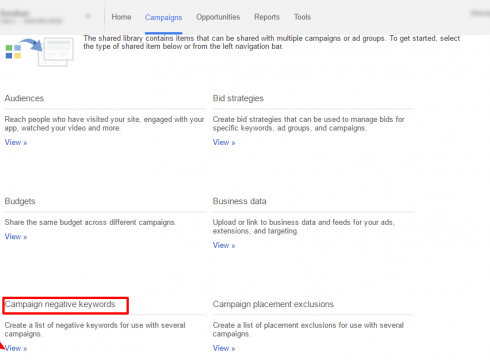Click 'Upload or link to business data' description
Image resolution: width=490 pixels, height=360 pixels.
click(x=304, y=227)
